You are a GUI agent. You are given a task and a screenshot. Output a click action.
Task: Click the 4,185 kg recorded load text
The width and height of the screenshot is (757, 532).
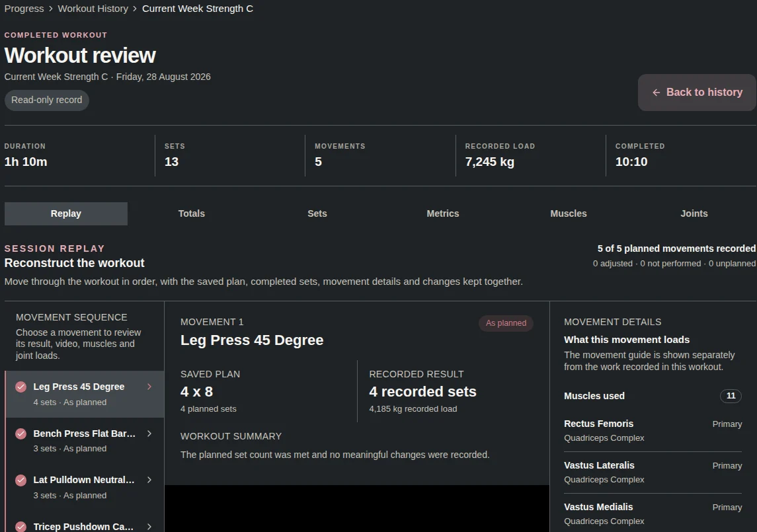pyautogui.click(x=413, y=409)
